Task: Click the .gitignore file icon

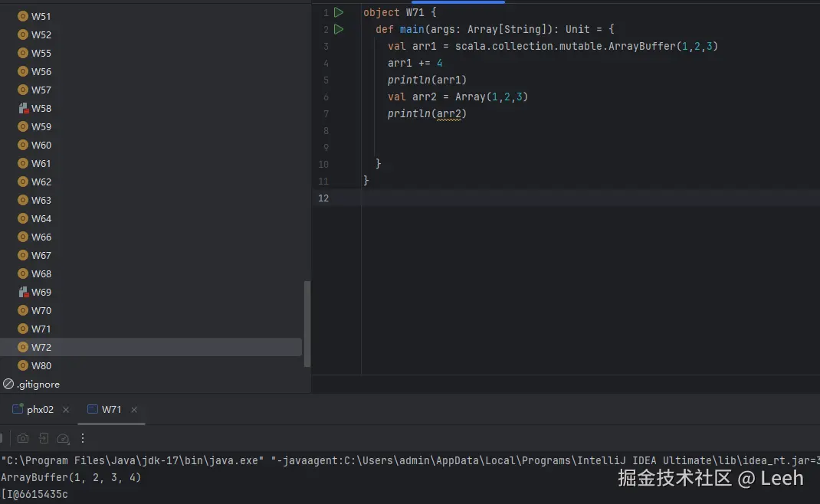Action: click(x=8, y=385)
